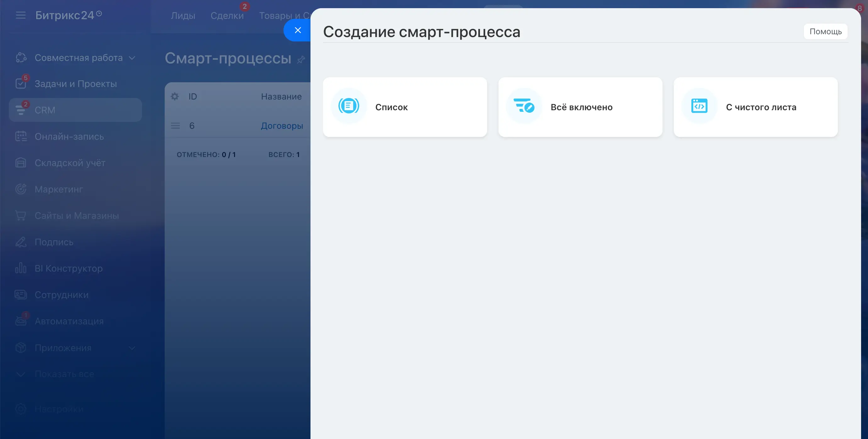Open Настройки at sidebar bottom

(59, 409)
